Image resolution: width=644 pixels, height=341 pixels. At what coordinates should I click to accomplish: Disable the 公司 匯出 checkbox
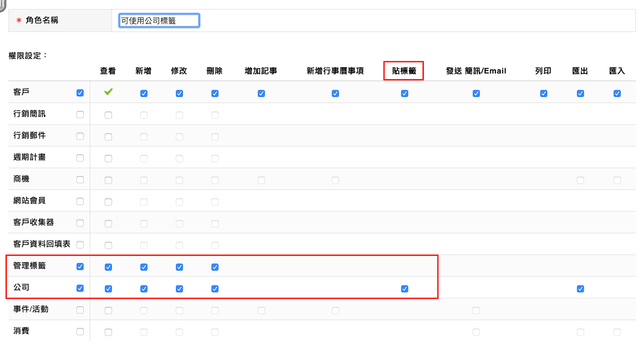(x=580, y=289)
